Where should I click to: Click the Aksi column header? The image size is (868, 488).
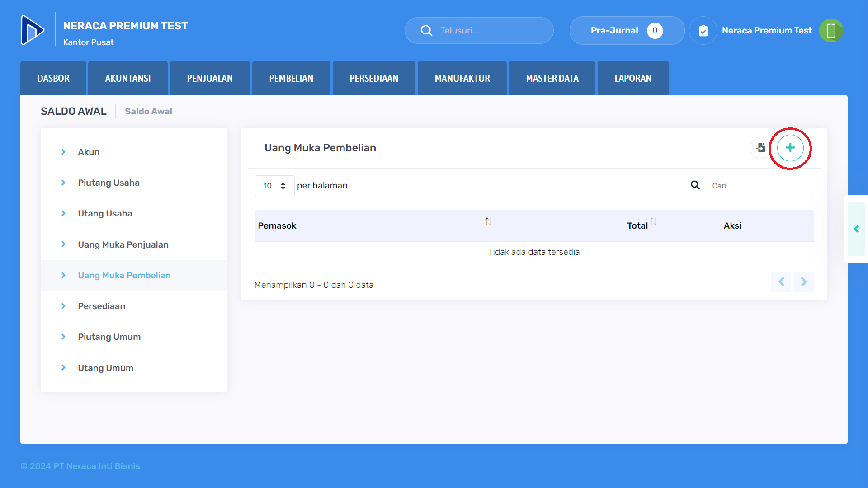732,225
